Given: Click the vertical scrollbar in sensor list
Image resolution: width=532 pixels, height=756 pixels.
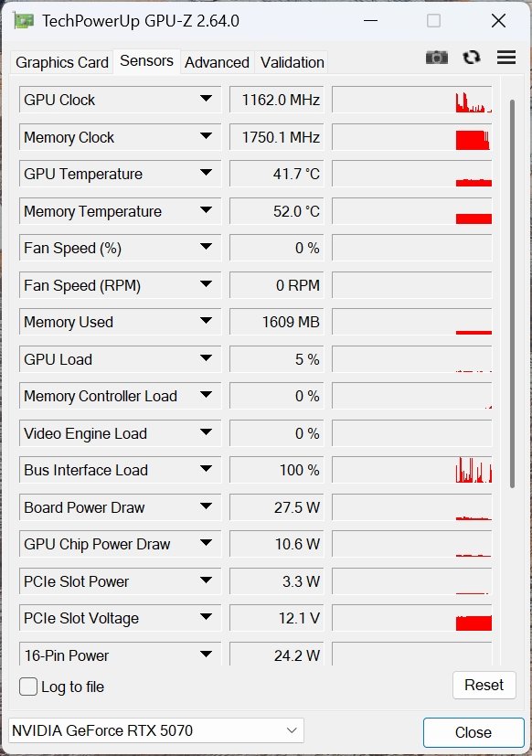Looking at the screenshot, I should (x=512, y=294).
